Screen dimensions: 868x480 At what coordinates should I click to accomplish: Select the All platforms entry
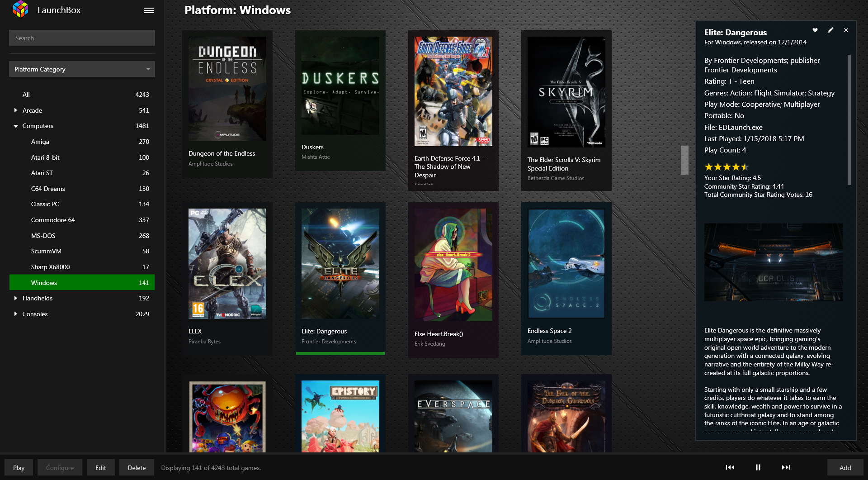pyautogui.click(x=82, y=95)
